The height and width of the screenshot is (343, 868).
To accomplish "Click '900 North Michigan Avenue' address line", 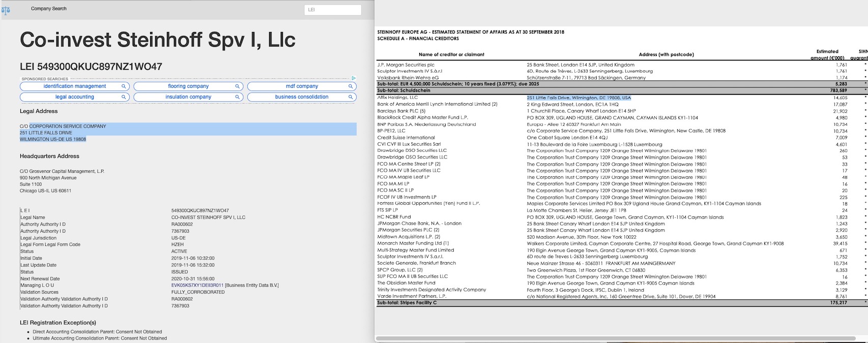I will click(48, 178).
